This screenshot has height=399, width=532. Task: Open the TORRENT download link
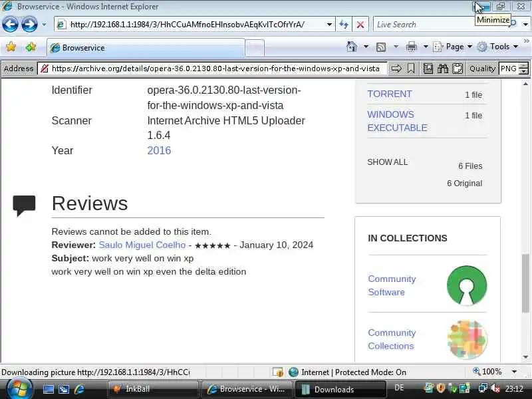tap(390, 94)
